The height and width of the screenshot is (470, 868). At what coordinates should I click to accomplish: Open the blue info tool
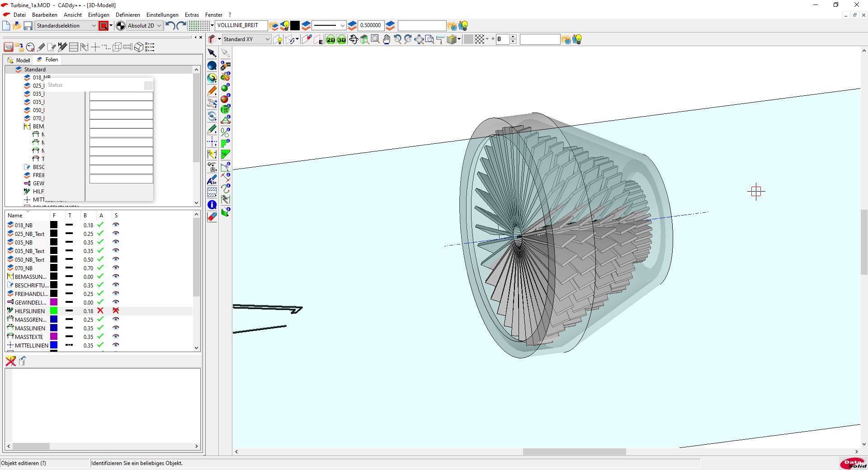click(x=212, y=205)
